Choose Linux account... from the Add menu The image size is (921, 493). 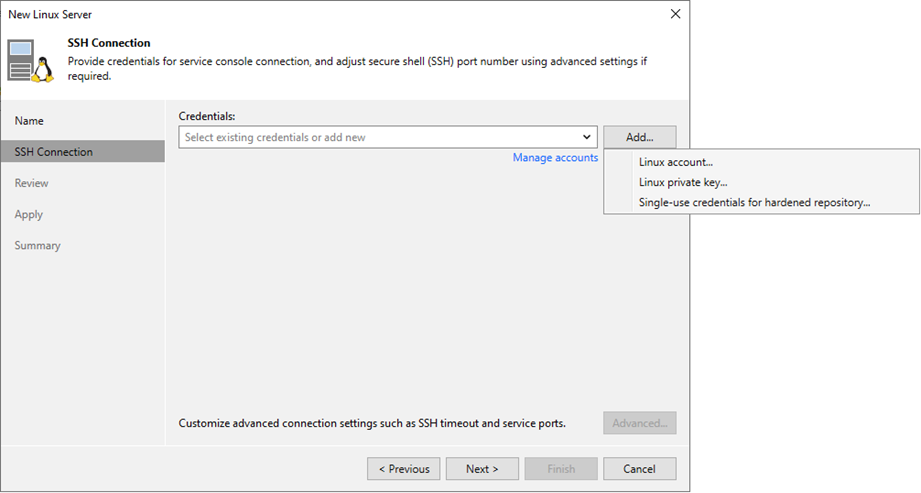pyautogui.click(x=675, y=162)
